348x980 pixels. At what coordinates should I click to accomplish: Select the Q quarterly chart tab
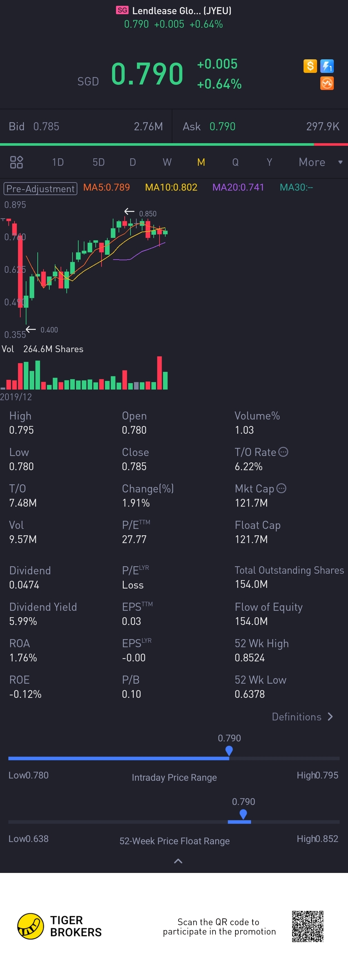236,163
